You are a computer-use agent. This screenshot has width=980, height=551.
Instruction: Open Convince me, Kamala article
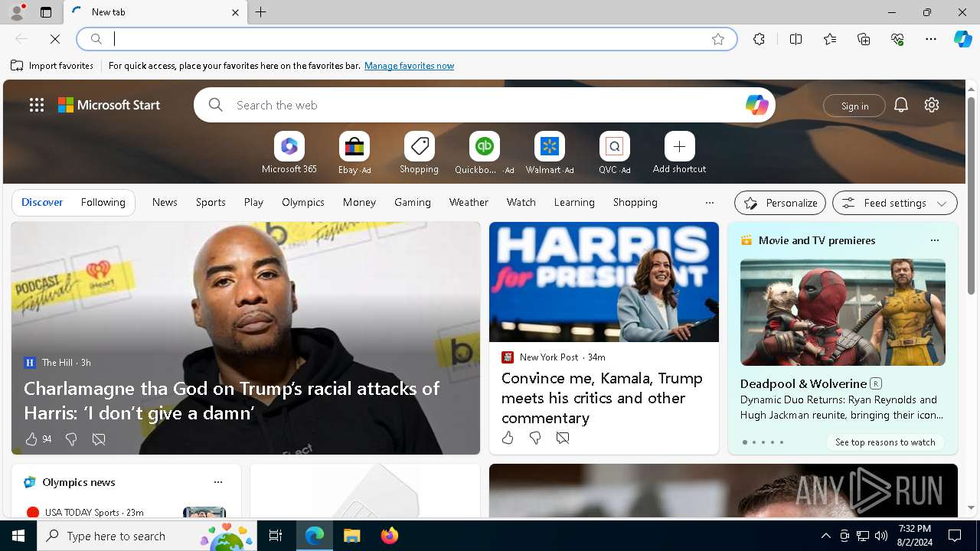point(602,398)
